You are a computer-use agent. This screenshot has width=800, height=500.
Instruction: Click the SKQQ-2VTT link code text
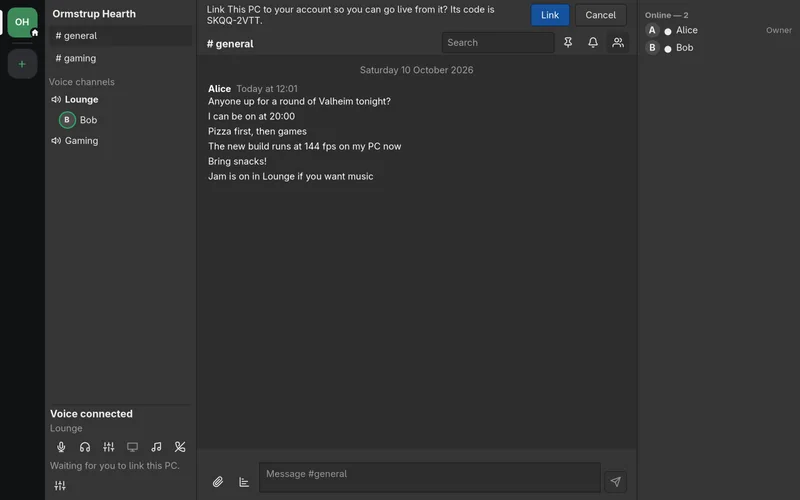click(x=234, y=21)
